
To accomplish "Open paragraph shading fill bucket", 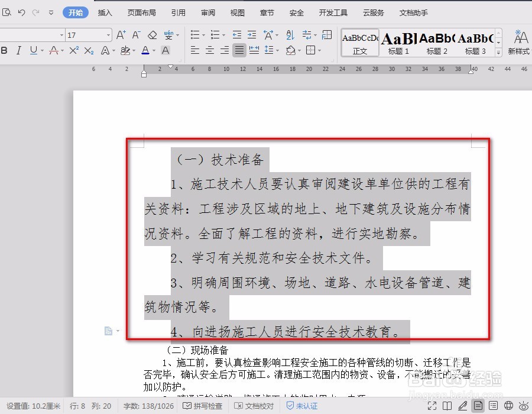I will pyautogui.click(x=290, y=50).
